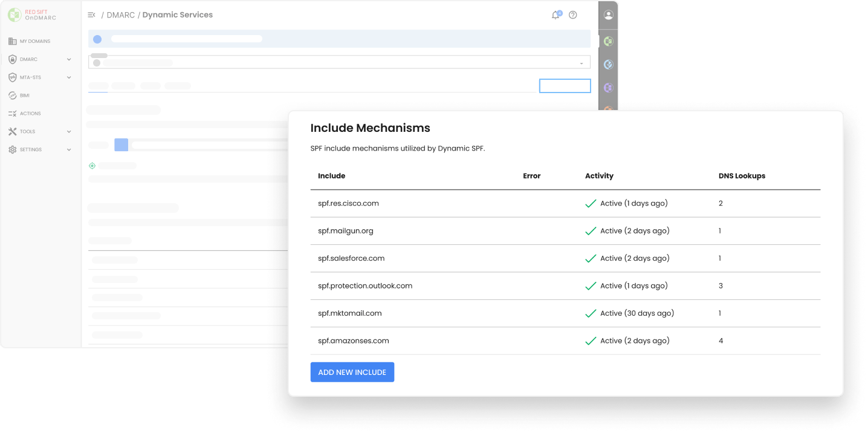868x433 pixels.
Task: Click the active checkmark for spf.amazonses.com
Action: tap(591, 341)
